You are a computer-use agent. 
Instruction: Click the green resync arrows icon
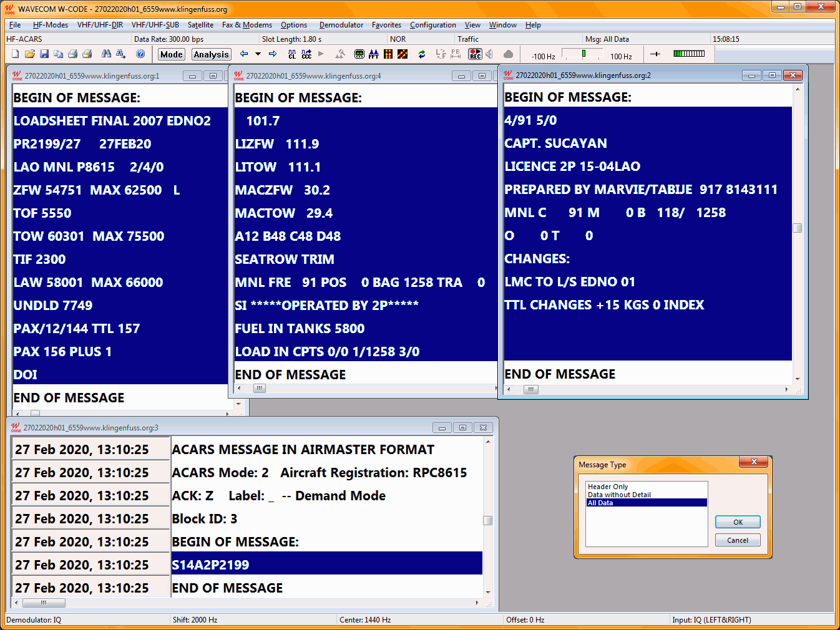coord(422,54)
